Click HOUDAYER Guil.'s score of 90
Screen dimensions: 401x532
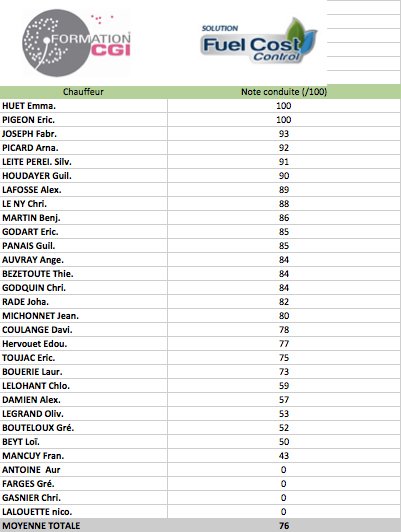click(284, 176)
